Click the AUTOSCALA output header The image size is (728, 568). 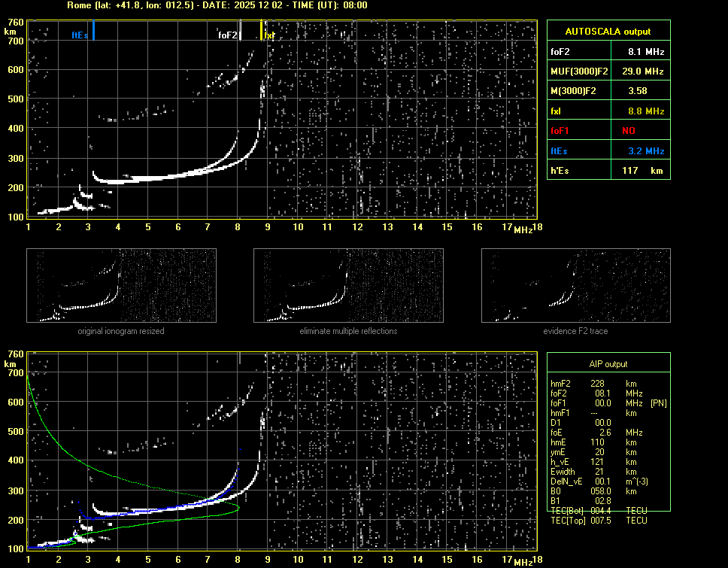607,32
